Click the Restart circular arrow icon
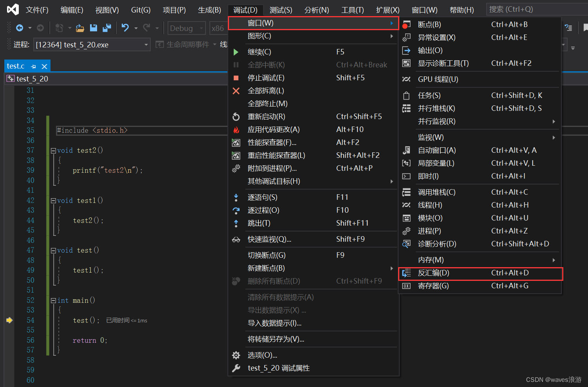 pyautogui.click(x=236, y=117)
